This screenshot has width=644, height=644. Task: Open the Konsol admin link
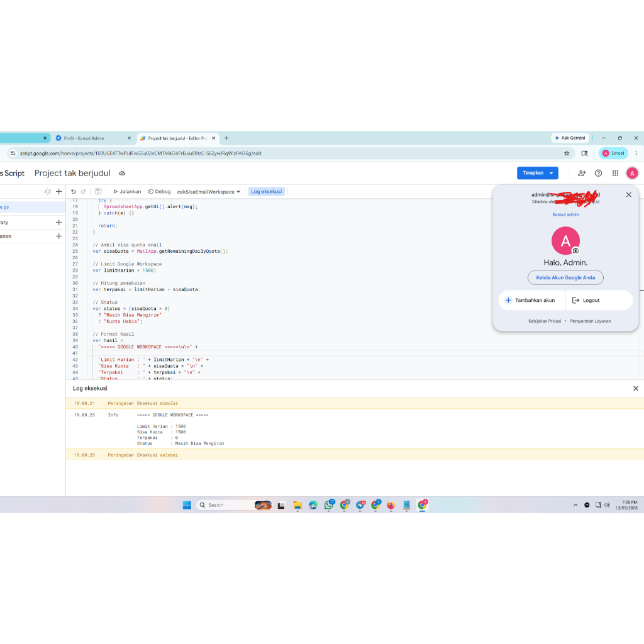click(x=565, y=214)
